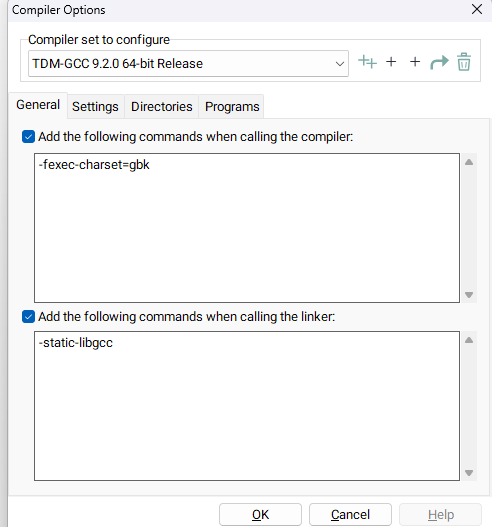Click inside the compiler commands text area
The width and height of the screenshot is (492, 527).
(x=247, y=228)
